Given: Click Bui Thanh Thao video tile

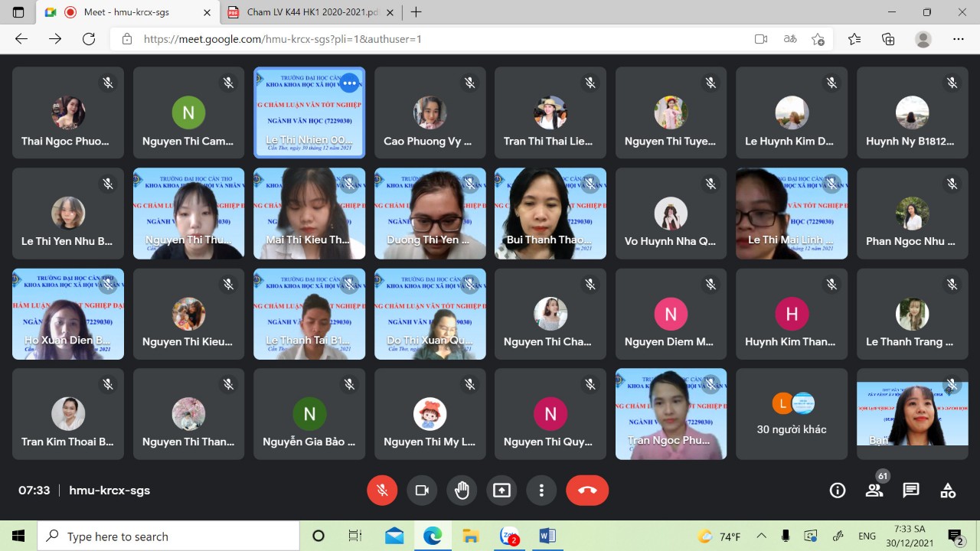Looking at the screenshot, I should pyautogui.click(x=550, y=214).
